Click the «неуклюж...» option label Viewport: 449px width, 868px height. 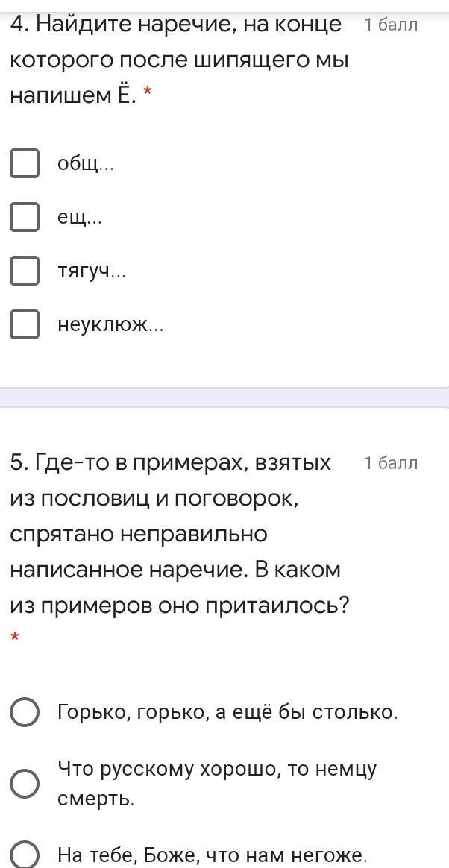click(x=110, y=325)
